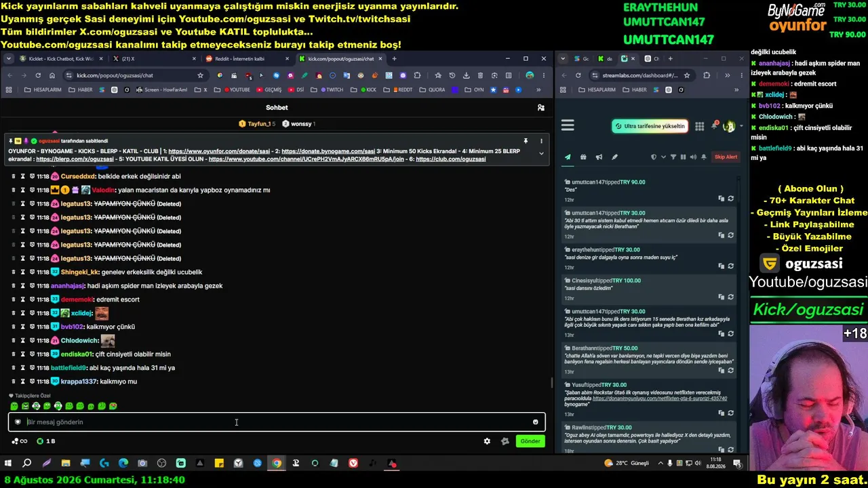This screenshot has width=868, height=488.
Task: Reload the Streamlabs dashboard page
Action: 578,75
